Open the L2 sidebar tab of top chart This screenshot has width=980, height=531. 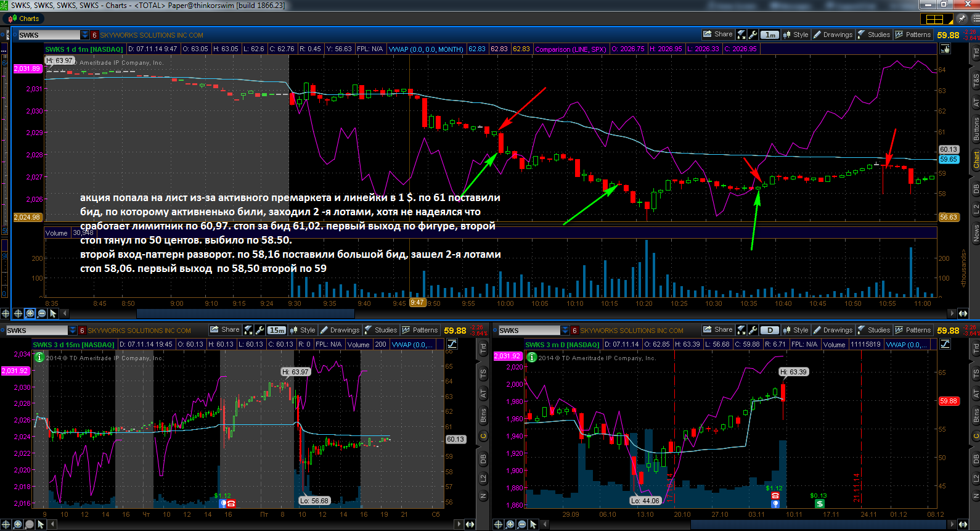[x=976, y=210]
